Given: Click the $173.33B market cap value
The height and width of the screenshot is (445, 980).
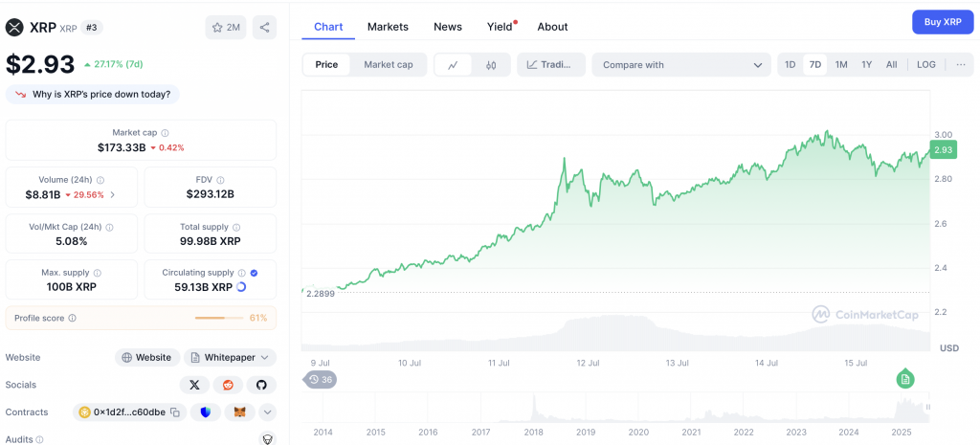Looking at the screenshot, I should tap(122, 147).
